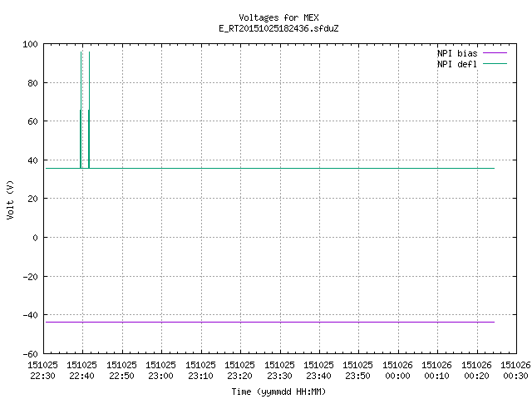Screen dimensions: 532x399
Task: Click the x-axis tick label 151025 22:40
Action: click(x=81, y=370)
